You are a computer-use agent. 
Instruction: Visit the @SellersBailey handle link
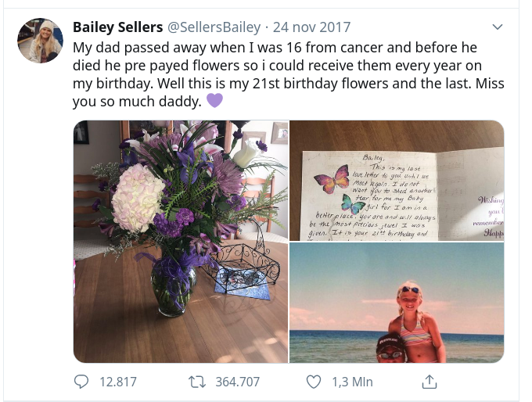point(214,27)
